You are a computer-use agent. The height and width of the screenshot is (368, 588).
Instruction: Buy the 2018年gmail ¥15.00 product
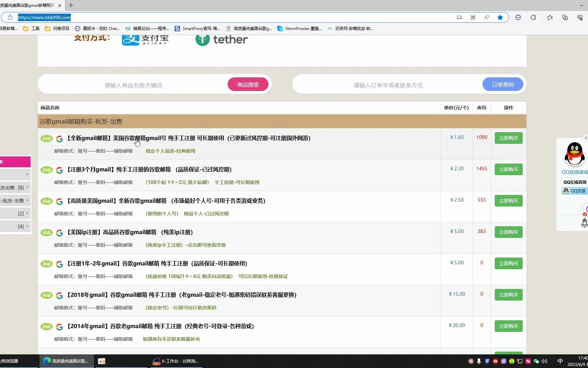[509, 295]
